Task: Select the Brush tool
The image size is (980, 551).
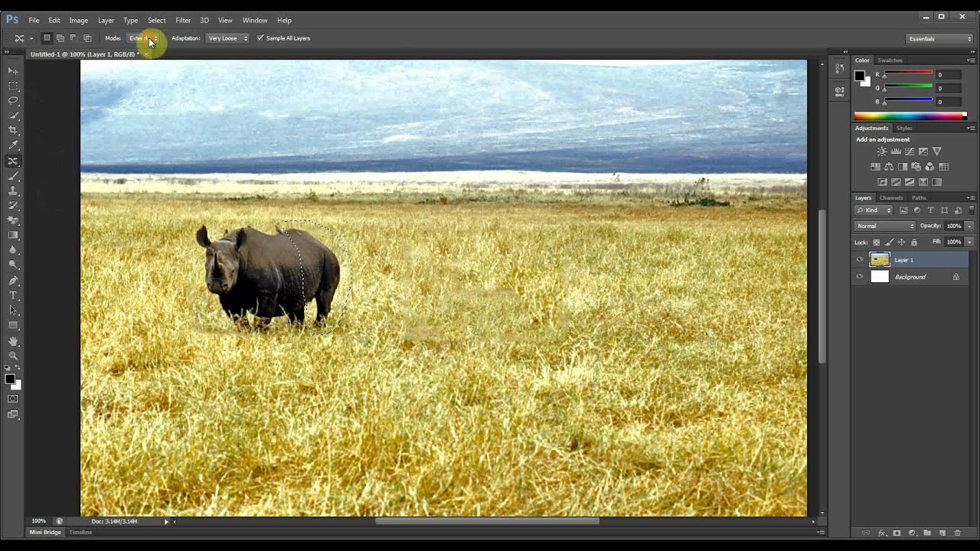Action: click(13, 176)
